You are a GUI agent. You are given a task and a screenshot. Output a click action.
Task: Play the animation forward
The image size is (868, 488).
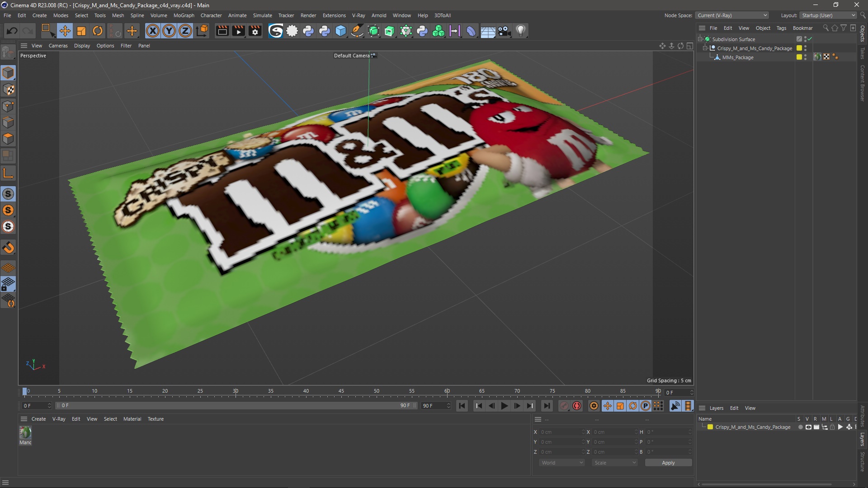(504, 406)
